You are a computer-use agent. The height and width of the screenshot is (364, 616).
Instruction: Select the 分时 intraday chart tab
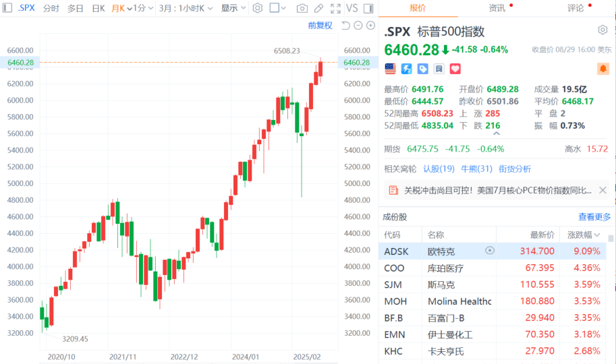click(51, 8)
